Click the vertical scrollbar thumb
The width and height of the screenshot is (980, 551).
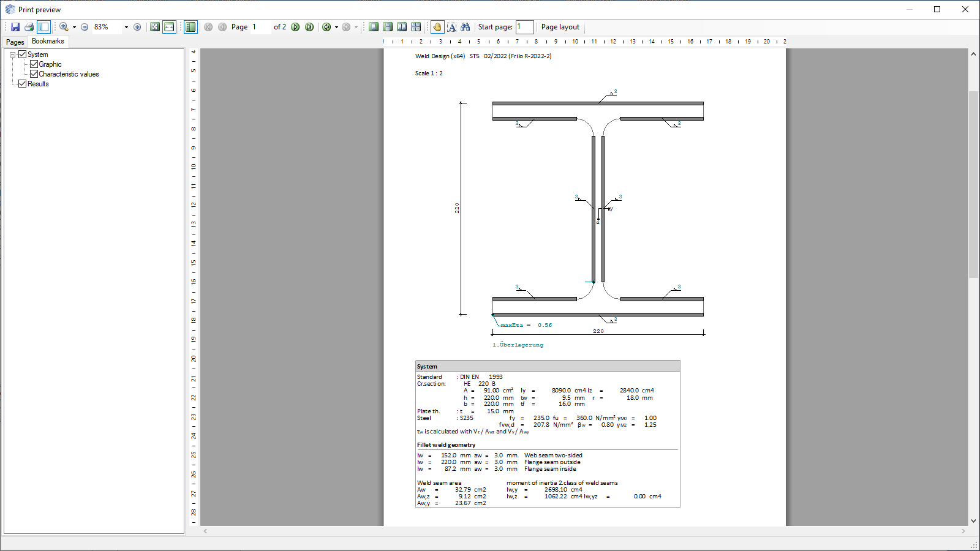pos(973,184)
